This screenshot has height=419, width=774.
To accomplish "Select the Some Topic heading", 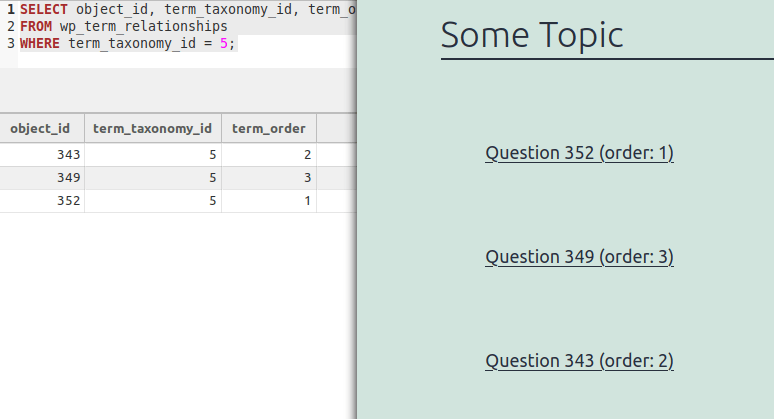I will 532,36.
